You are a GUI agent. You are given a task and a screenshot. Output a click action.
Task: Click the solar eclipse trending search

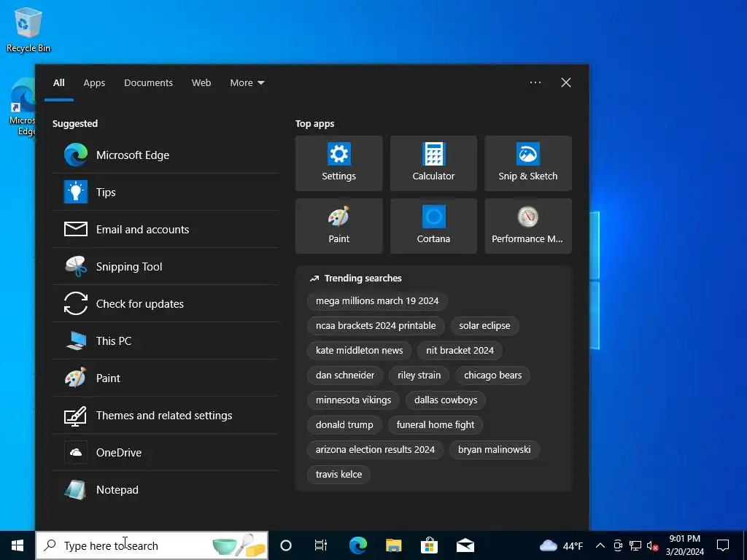[484, 326]
